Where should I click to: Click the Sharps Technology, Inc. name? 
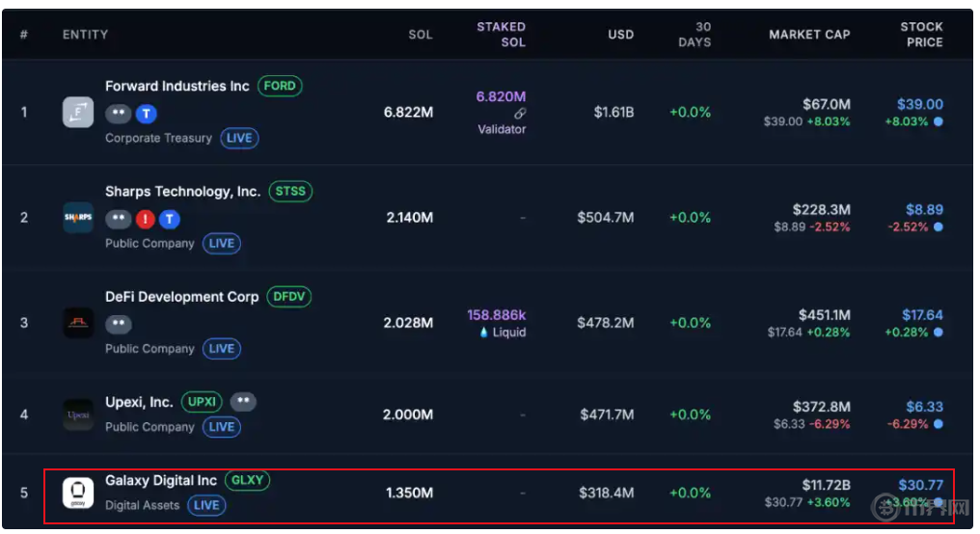tap(182, 192)
